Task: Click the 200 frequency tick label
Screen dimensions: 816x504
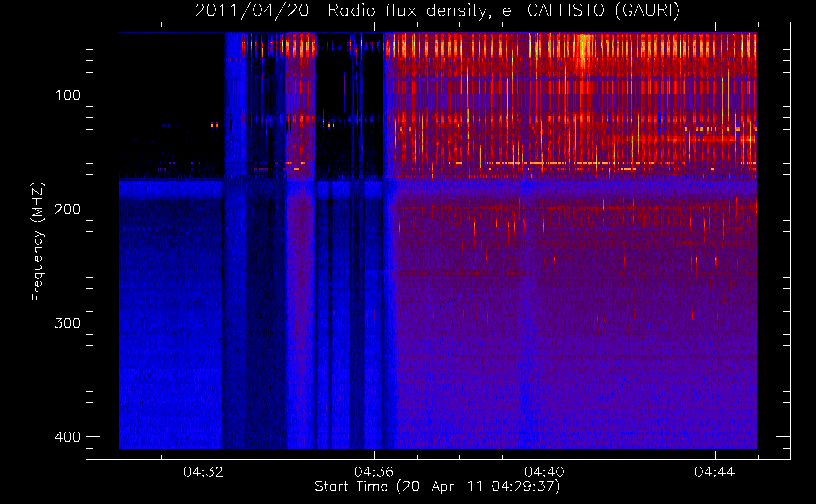Action: tap(68, 209)
